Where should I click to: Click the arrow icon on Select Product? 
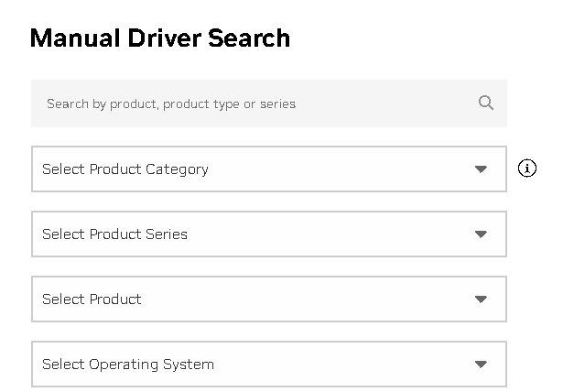click(482, 299)
